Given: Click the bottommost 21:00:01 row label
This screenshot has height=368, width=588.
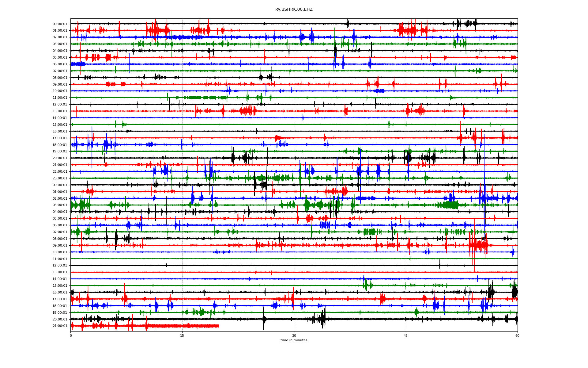Looking at the screenshot, I should 60,326.
